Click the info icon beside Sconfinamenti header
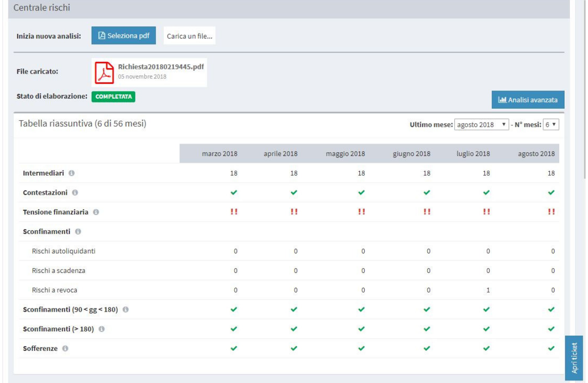This screenshot has width=588, height=383. 78,232
